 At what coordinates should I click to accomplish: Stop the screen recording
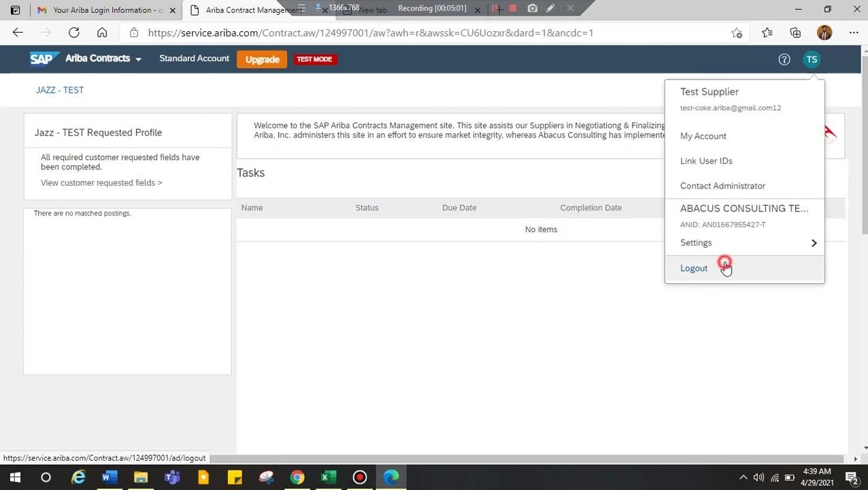pyautogui.click(x=513, y=9)
